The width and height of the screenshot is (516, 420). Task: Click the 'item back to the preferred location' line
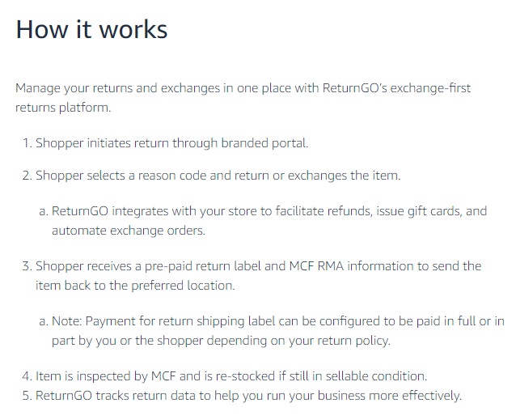pos(135,286)
